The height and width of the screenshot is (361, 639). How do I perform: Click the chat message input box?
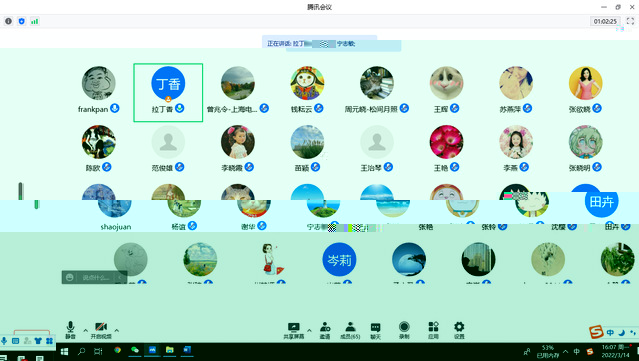tap(95, 277)
